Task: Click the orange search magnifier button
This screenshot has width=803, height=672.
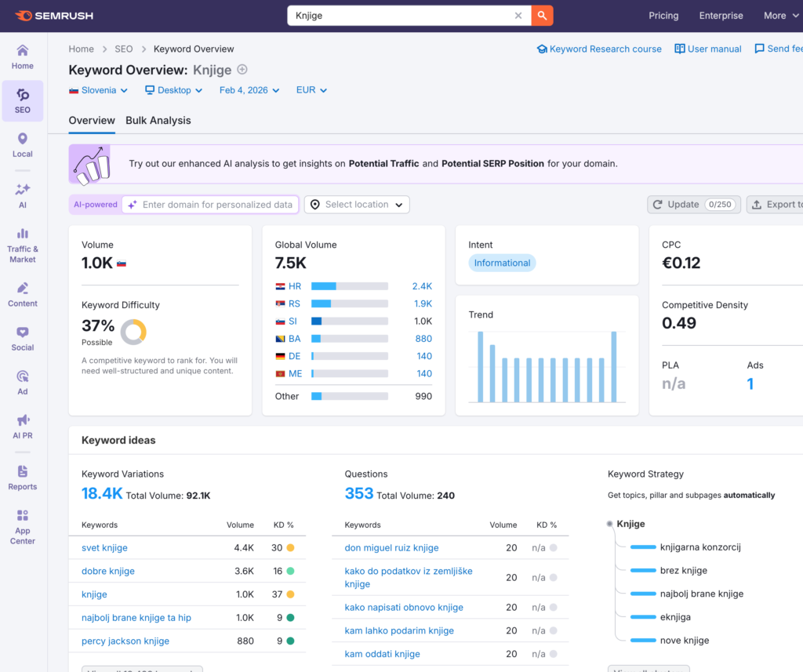Action: [542, 16]
